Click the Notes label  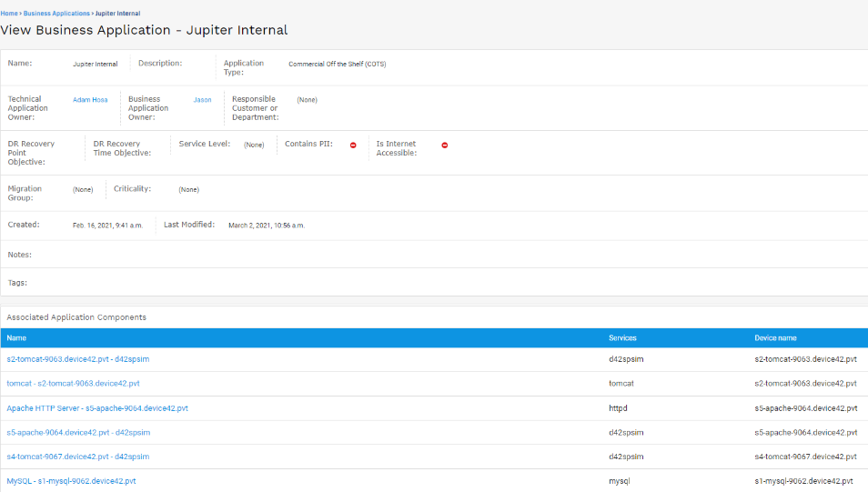(x=19, y=255)
